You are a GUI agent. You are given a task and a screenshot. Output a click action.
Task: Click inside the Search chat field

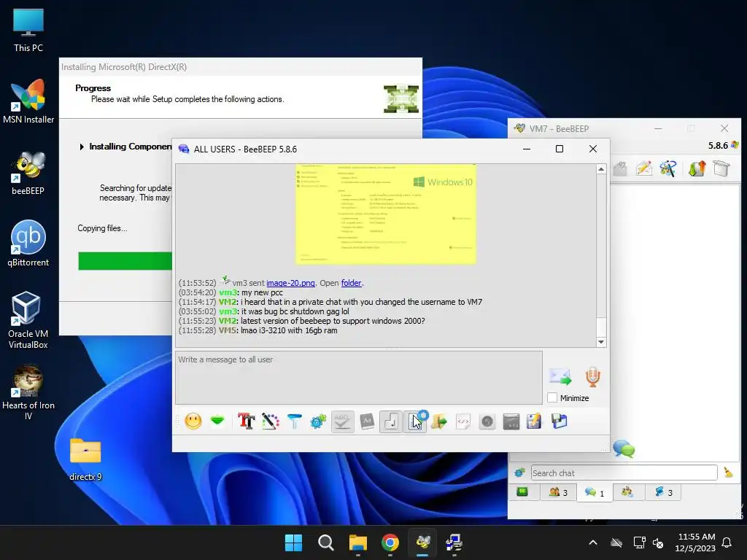[624, 472]
